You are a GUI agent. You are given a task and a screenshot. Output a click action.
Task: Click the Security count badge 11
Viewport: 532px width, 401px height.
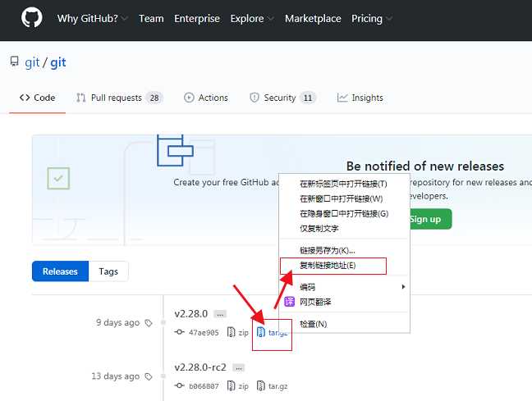click(307, 98)
